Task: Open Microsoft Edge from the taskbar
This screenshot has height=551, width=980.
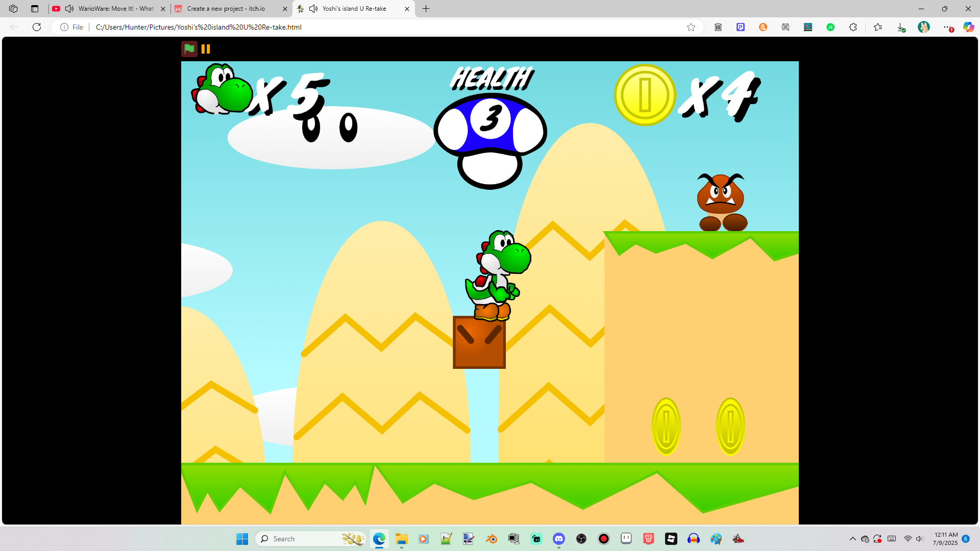Action: click(x=379, y=539)
